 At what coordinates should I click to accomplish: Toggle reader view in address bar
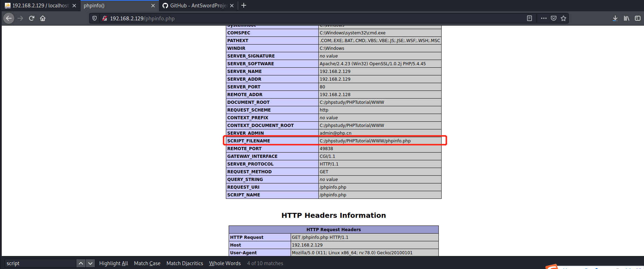(529, 18)
